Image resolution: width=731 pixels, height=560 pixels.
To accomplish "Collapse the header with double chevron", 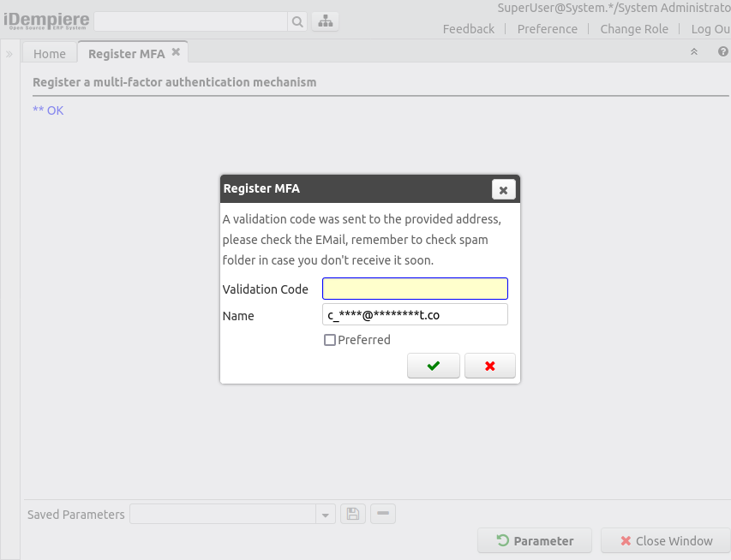I will point(694,52).
